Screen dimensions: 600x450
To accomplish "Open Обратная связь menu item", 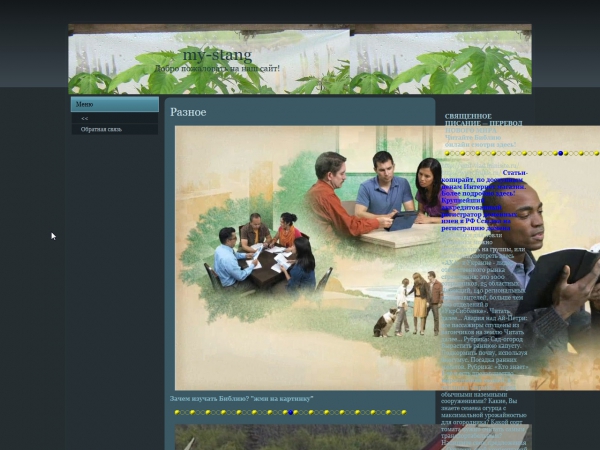I will 115,129.
